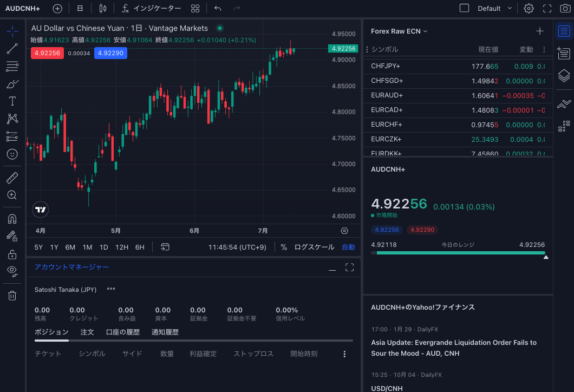Select the trend line drawing tool
This screenshot has width=574, height=392.
12,49
